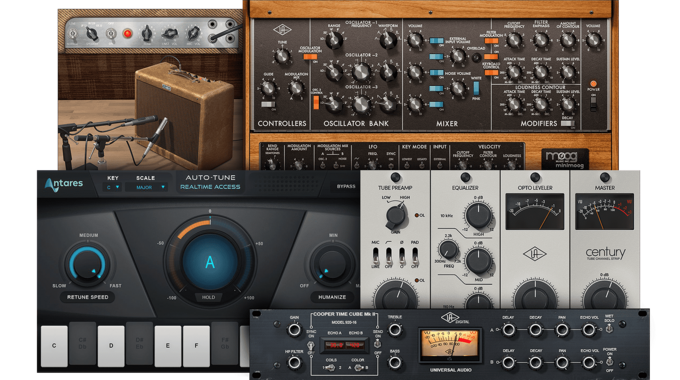Viewport: 680px width, 380px height.
Task: Click the Bass knob on Time Cube
Action: 395,363
